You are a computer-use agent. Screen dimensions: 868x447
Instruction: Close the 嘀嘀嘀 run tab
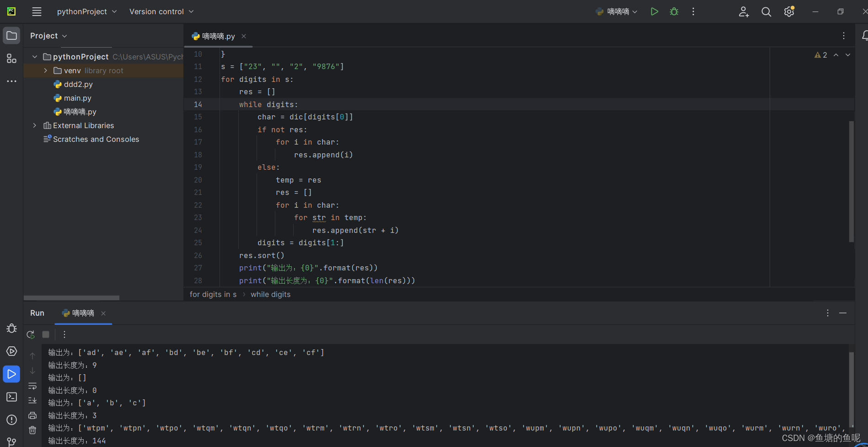[103, 313]
